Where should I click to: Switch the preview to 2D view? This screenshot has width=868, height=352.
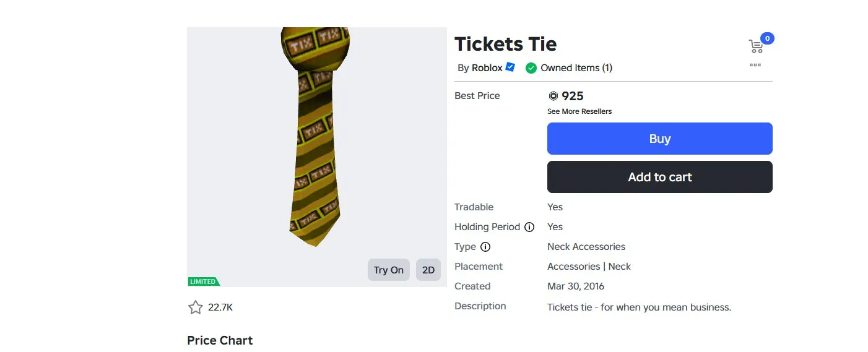pos(428,270)
